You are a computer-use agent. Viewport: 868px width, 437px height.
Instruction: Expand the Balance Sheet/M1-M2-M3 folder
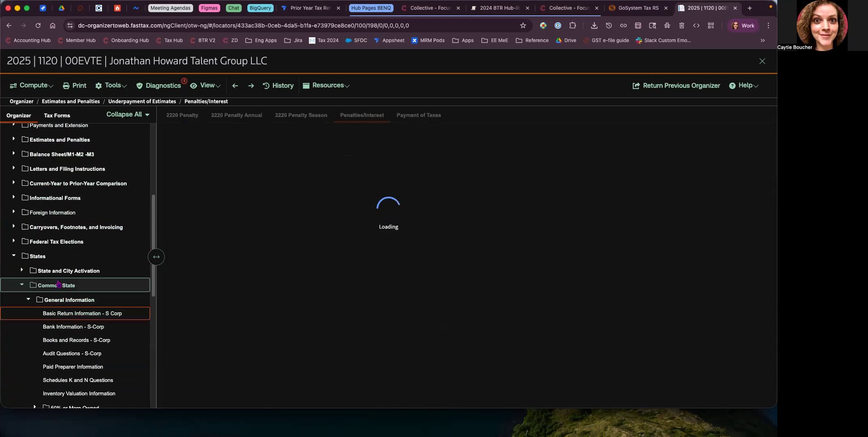[x=14, y=154]
